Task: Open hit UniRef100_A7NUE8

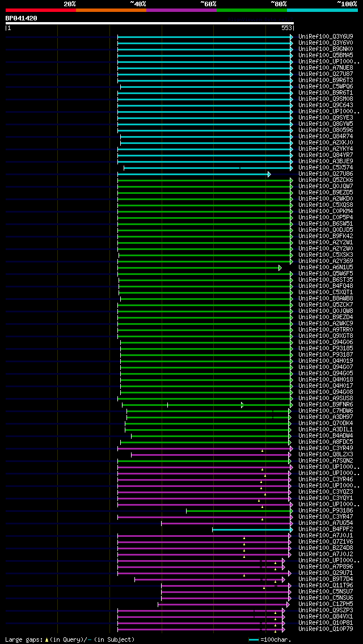Action: click(x=326, y=68)
